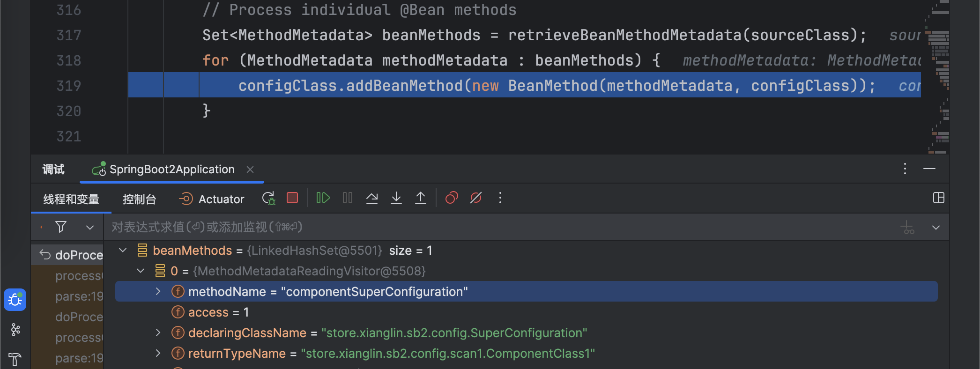
Task: Focus the evaluate expression input field
Action: [501, 227]
